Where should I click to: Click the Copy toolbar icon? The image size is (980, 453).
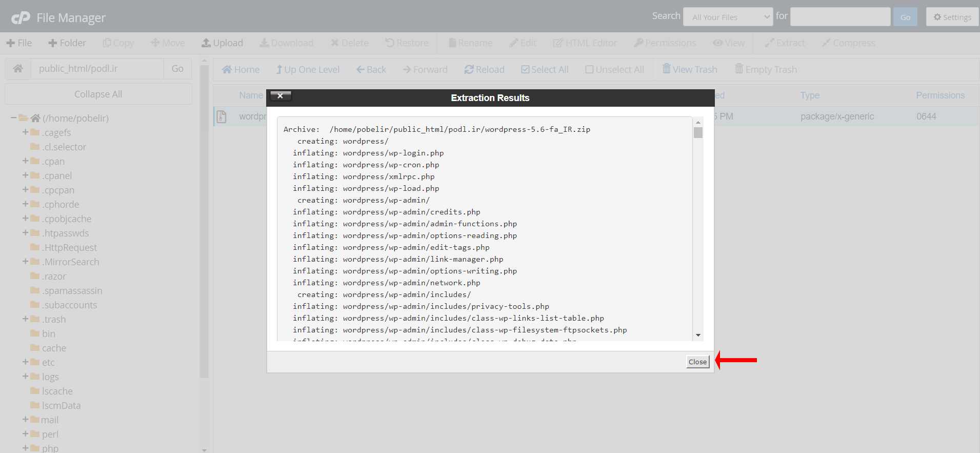point(118,43)
